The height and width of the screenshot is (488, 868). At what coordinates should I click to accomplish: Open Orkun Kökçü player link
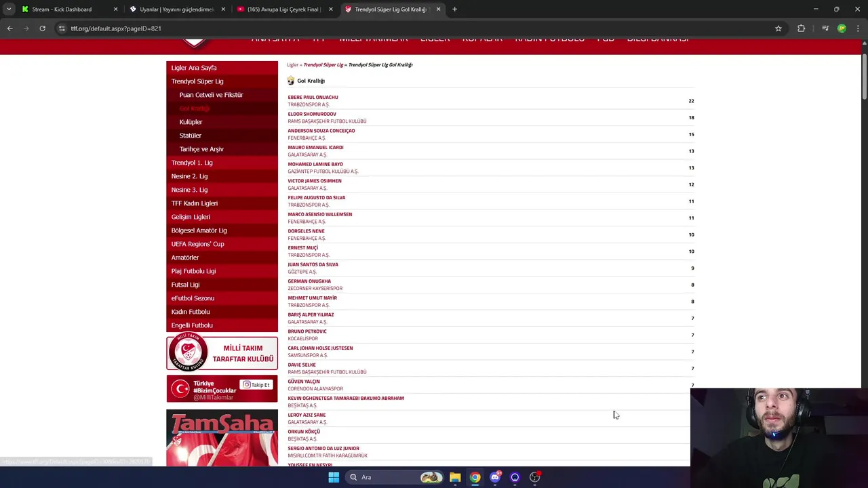pyautogui.click(x=304, y=432)
